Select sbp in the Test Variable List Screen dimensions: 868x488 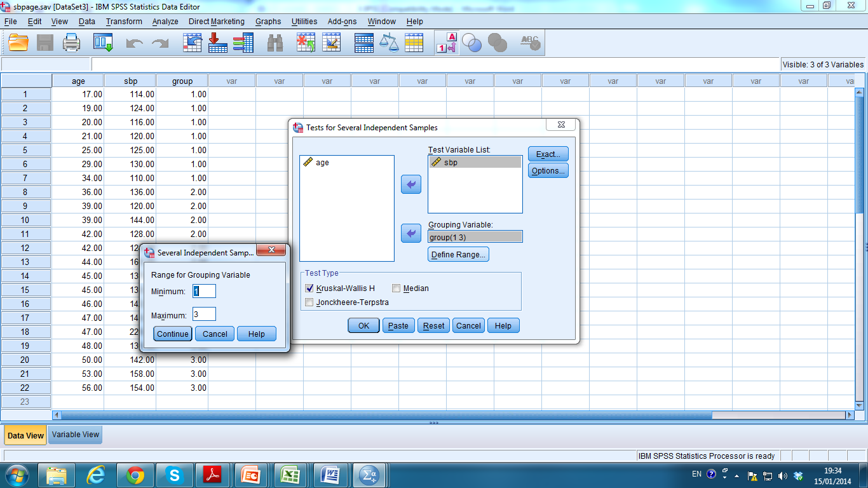coord(475,163)
